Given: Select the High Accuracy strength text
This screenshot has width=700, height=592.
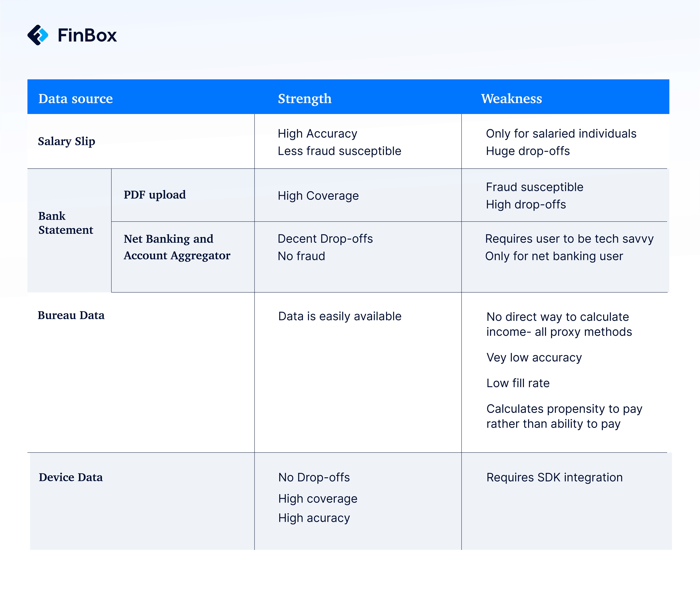Looking at the screenshot, I should point(317,134).
